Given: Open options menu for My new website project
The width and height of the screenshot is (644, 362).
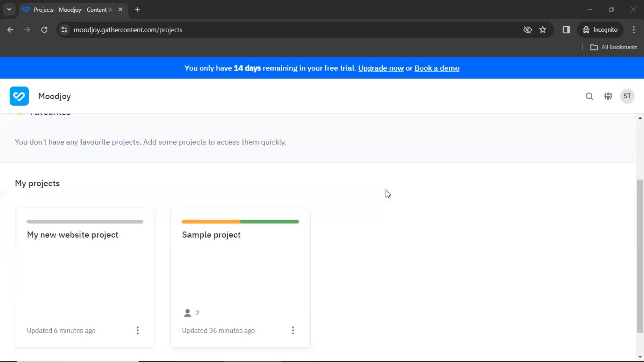Looking at the screenshot, I should 138,330.
